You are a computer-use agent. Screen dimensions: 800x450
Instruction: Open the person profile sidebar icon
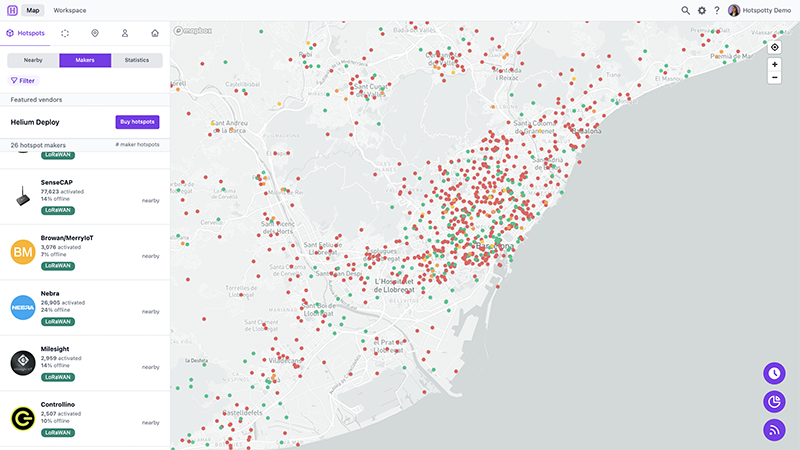point(125,33)
